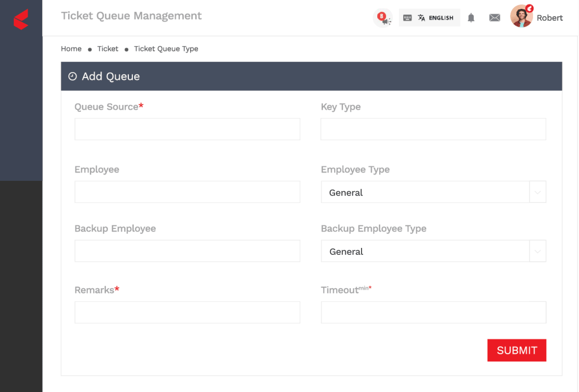Screen dimensions: 579x392
Task: Open the Employee Type dropdown
Action: coord(433,192)
